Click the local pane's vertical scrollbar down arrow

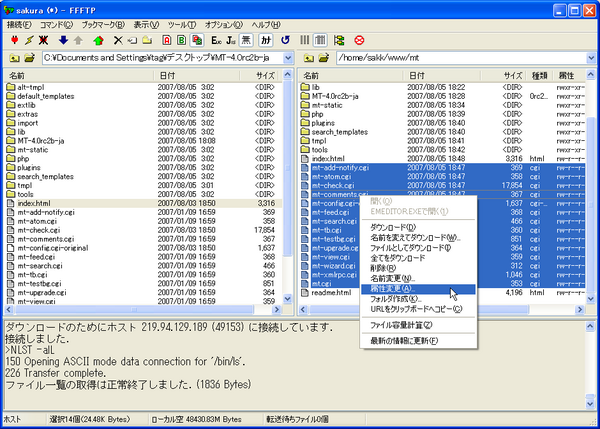pos(288,299)
